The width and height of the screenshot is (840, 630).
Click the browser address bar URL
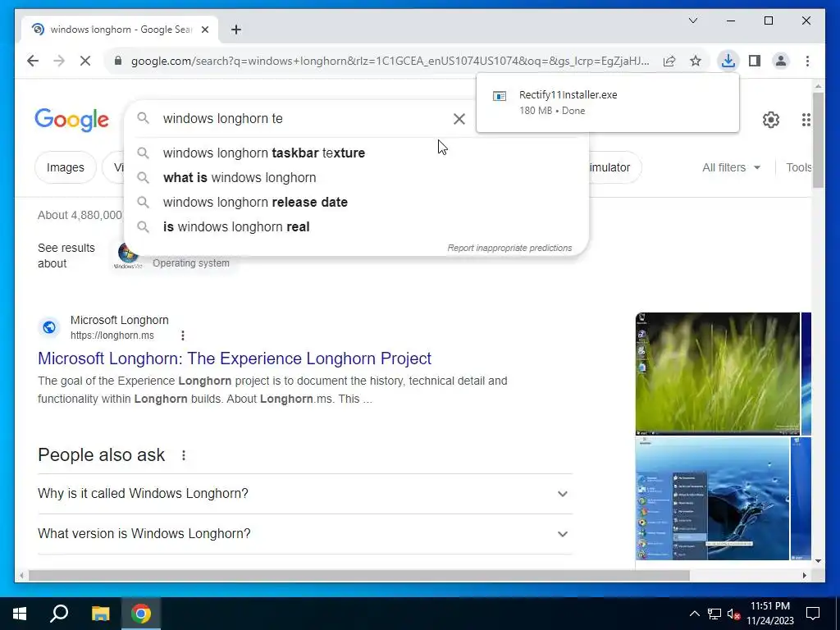390,61
